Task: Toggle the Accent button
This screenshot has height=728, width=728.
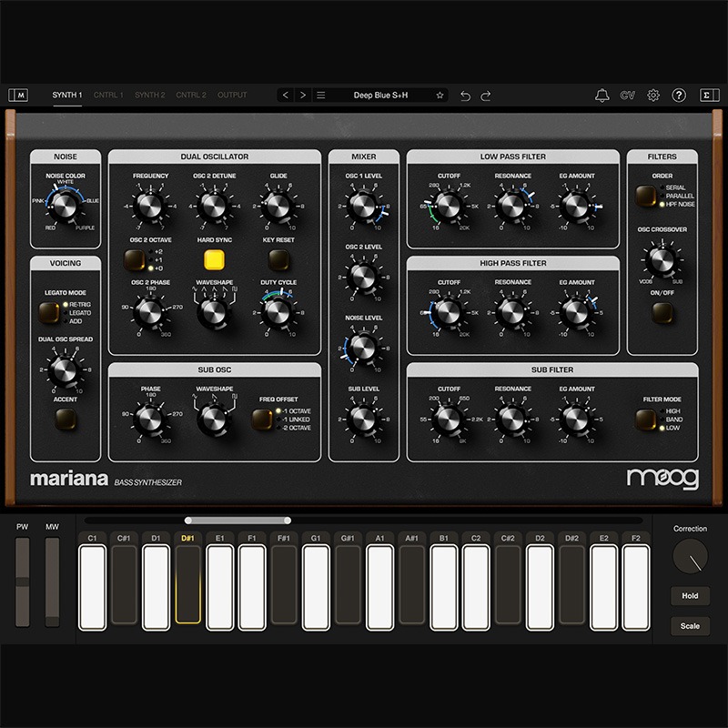Action: click(x=66, y=420)
